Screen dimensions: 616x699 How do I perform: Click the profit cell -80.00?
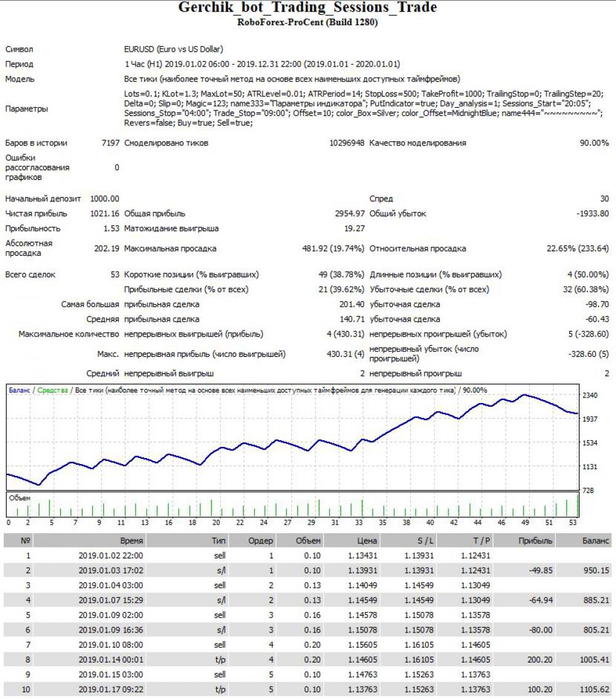(x=541, y=630)
